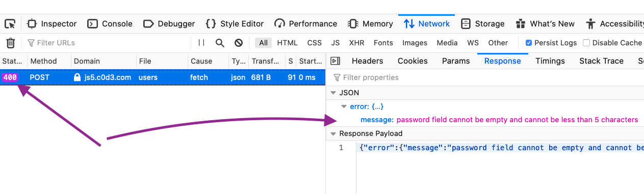Switch to the Timings tab
The height and width of the screenshot is (194, 644).
[550, 61]
